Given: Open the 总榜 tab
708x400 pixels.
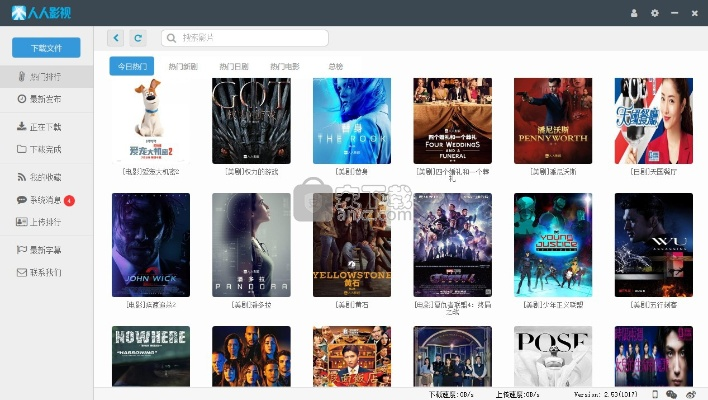Looking at the screenshot, I should [335, 67].
